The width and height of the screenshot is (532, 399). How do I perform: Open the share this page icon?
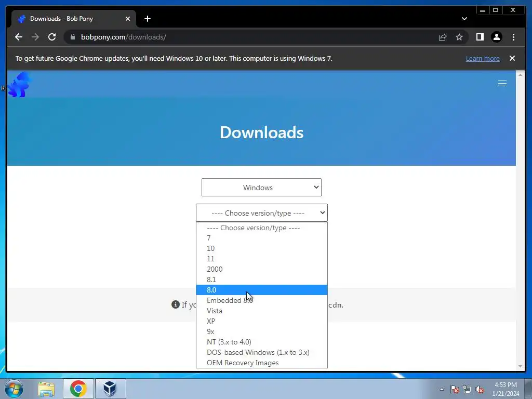tap(443, 37)
